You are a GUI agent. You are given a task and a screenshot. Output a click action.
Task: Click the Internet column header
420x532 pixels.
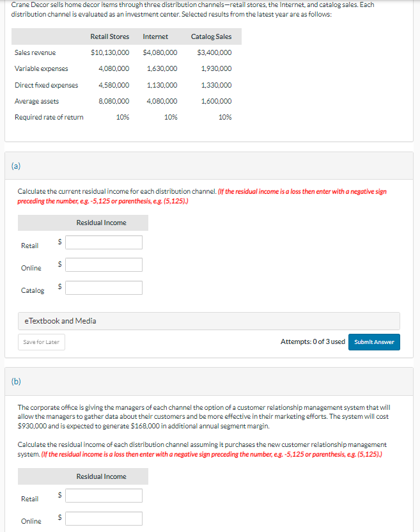pos(155,36)
